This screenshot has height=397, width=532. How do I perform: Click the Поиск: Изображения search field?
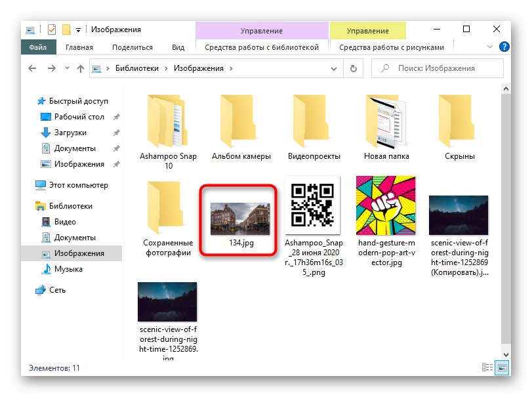[438, 68]
